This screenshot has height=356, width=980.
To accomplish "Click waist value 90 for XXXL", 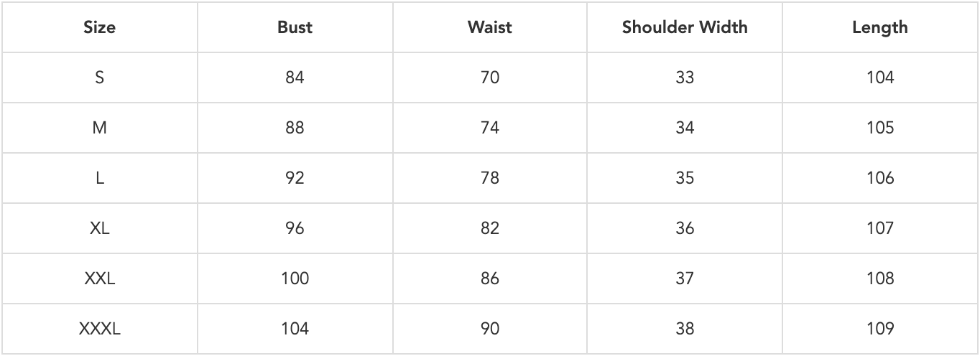I will [490, 329].
